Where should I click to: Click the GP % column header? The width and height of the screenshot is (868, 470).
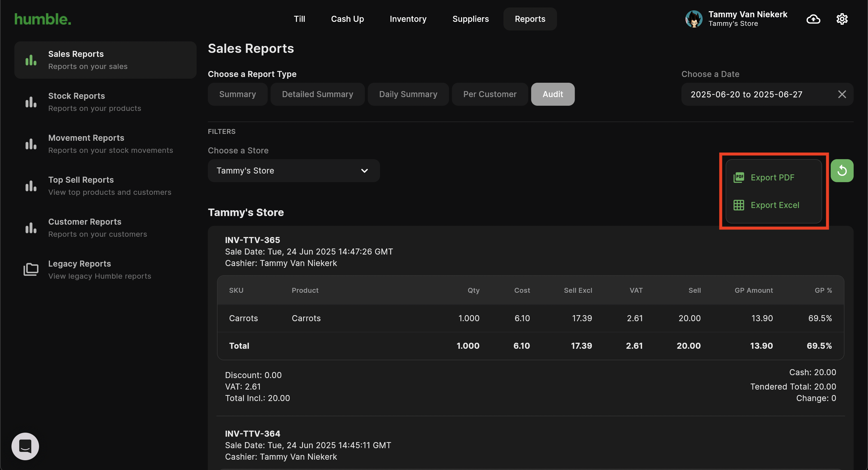pos(823,290)
